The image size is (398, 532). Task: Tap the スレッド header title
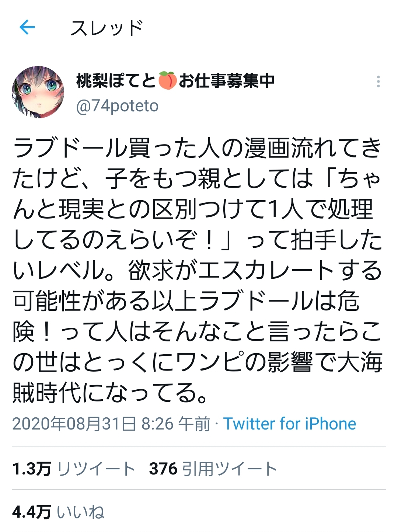107,28
